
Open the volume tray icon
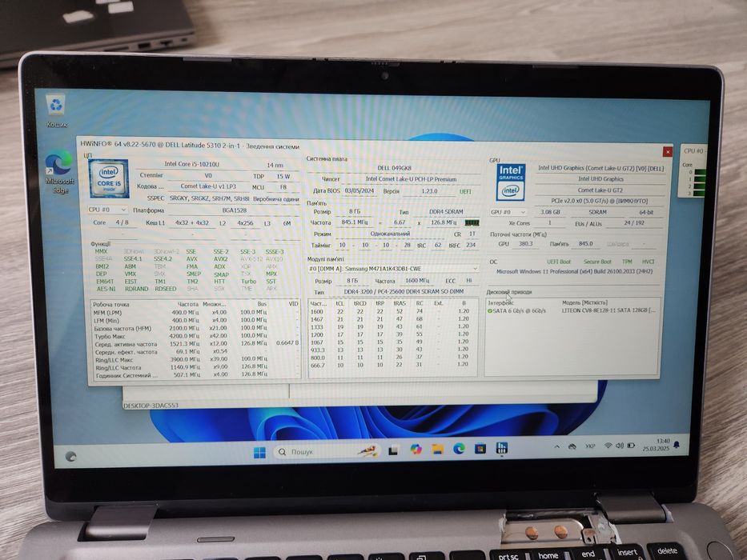tap(620, 446)
